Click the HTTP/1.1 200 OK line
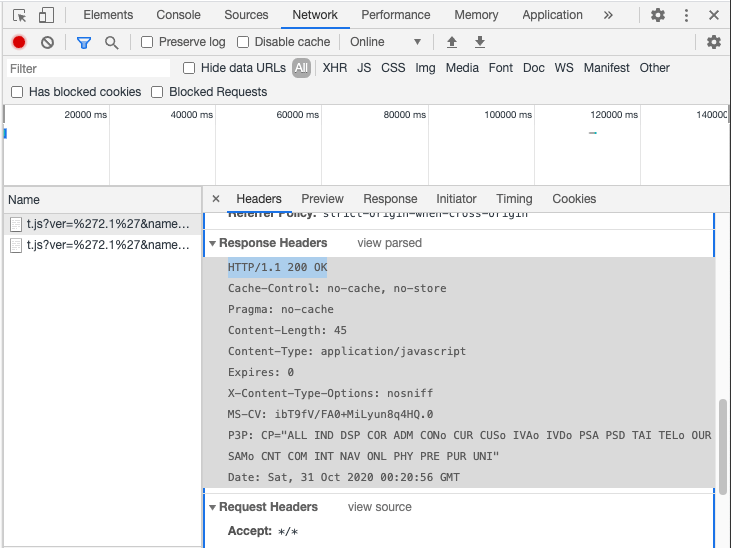The height and width of the screenshot is (548, 731). 277,267
